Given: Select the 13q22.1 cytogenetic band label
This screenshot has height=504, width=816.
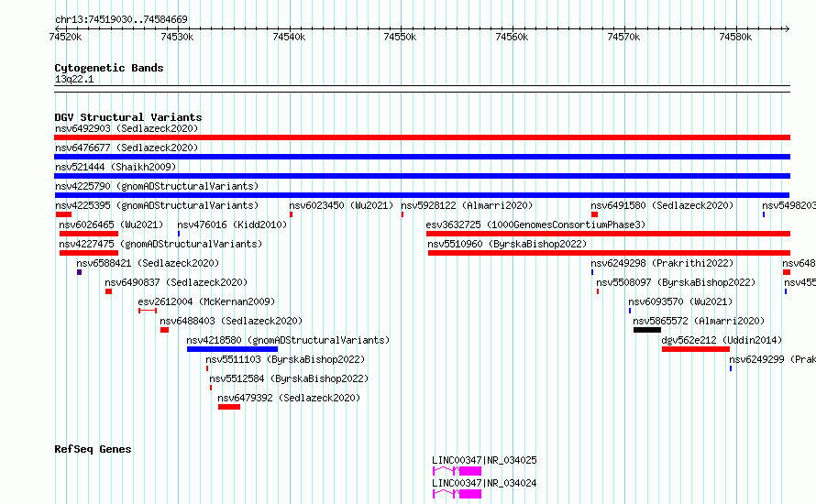Looking at the screenshot, I should (x=74, y=79).
